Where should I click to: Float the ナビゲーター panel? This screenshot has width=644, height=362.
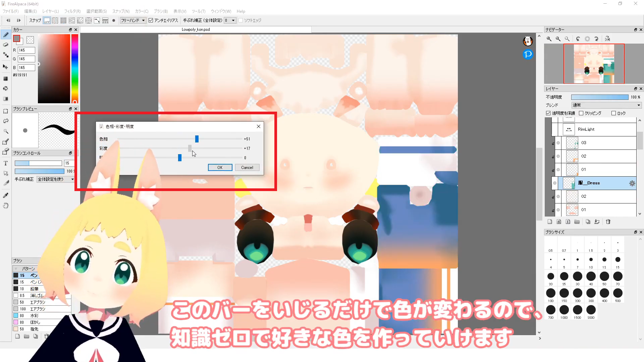(635, 30)
